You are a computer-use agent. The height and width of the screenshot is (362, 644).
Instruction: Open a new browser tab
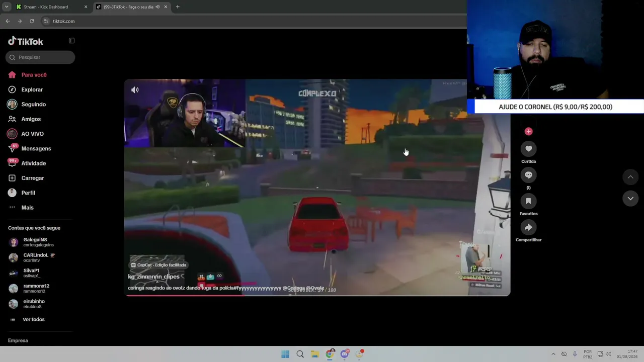point(178,7)
